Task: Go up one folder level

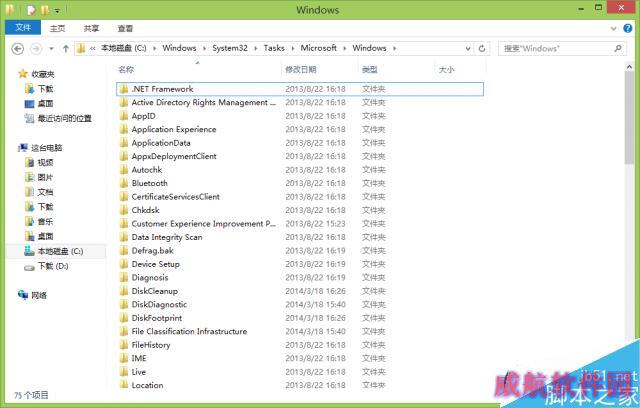Action: coord(66,49)
